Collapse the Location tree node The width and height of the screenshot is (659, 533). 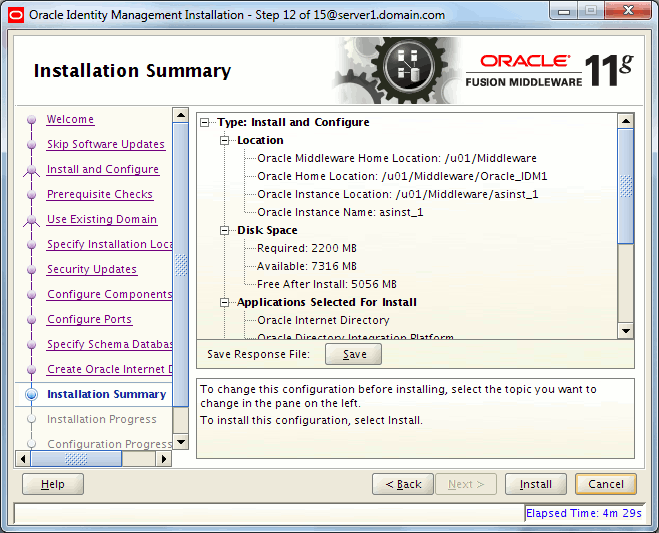point(225,140)
